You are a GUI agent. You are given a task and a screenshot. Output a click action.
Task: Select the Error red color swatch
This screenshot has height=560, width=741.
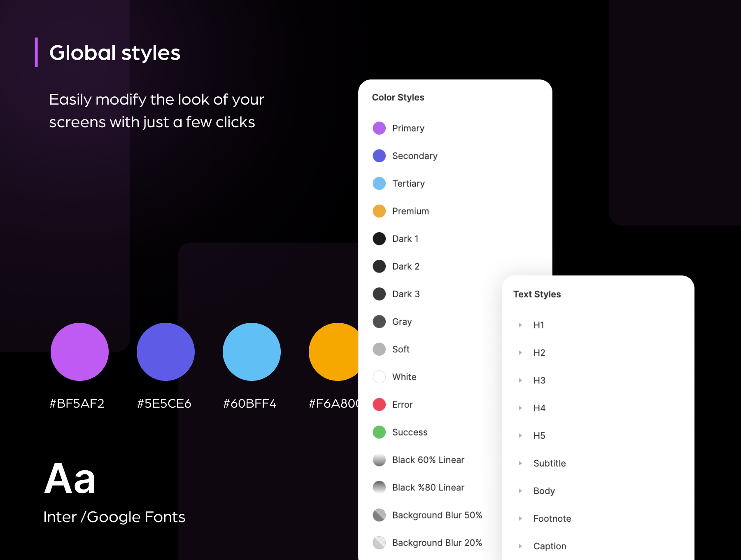(379, 404)
